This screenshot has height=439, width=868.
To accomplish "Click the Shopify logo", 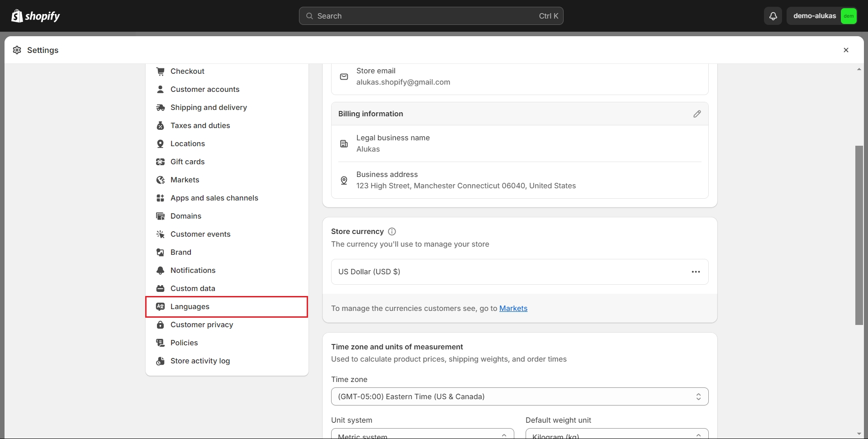I will [x=35, y=16].
